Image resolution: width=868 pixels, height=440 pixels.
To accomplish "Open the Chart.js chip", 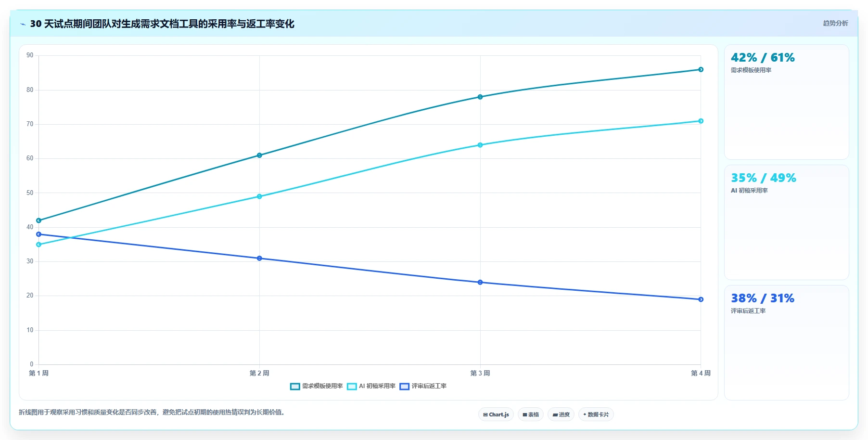I will (x=496, y=414).
